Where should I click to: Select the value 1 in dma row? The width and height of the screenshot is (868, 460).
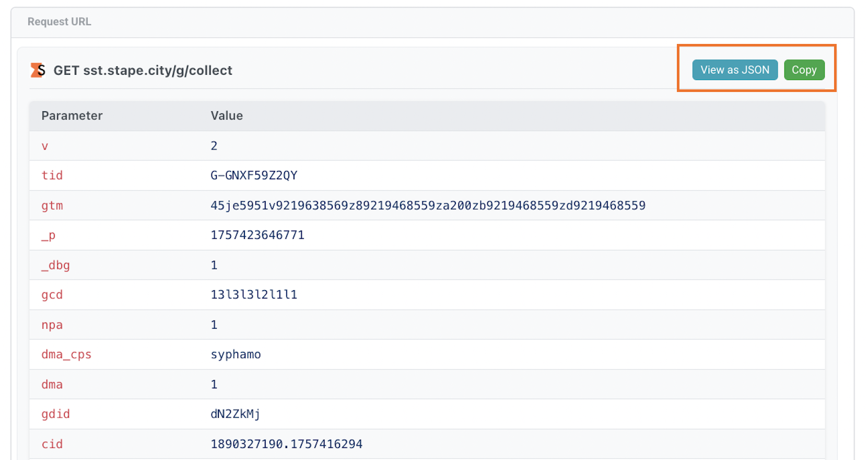click(x=214, y=384)
